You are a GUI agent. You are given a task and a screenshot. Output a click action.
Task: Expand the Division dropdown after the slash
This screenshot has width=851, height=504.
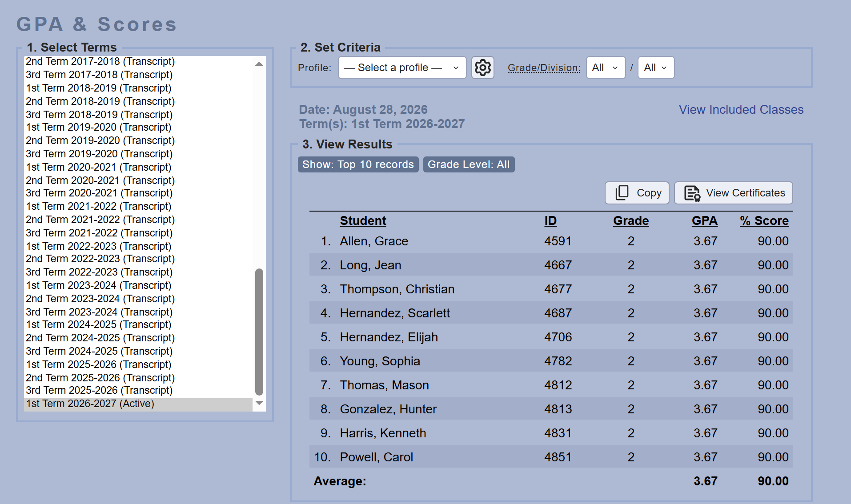click(656, 68)
